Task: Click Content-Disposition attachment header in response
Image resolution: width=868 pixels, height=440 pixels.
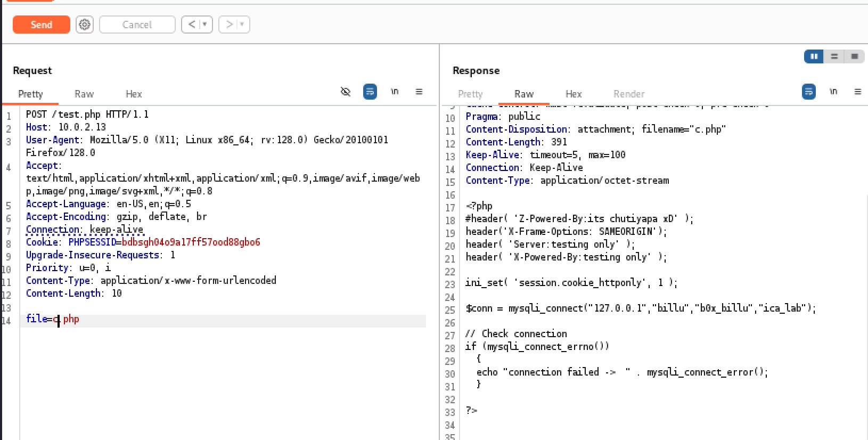Action: pos(596,129)
